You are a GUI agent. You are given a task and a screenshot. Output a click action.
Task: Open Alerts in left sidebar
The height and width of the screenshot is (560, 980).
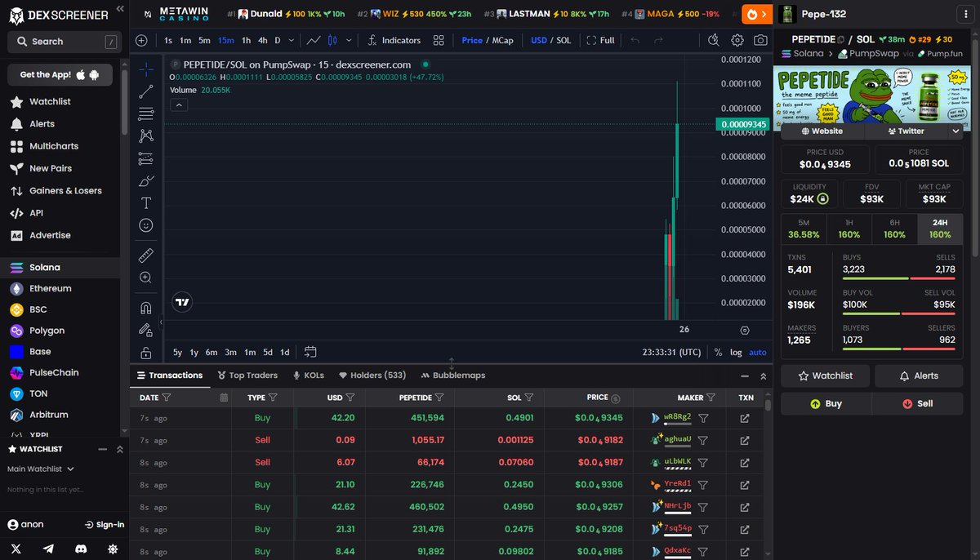click(x=42, y=124)
